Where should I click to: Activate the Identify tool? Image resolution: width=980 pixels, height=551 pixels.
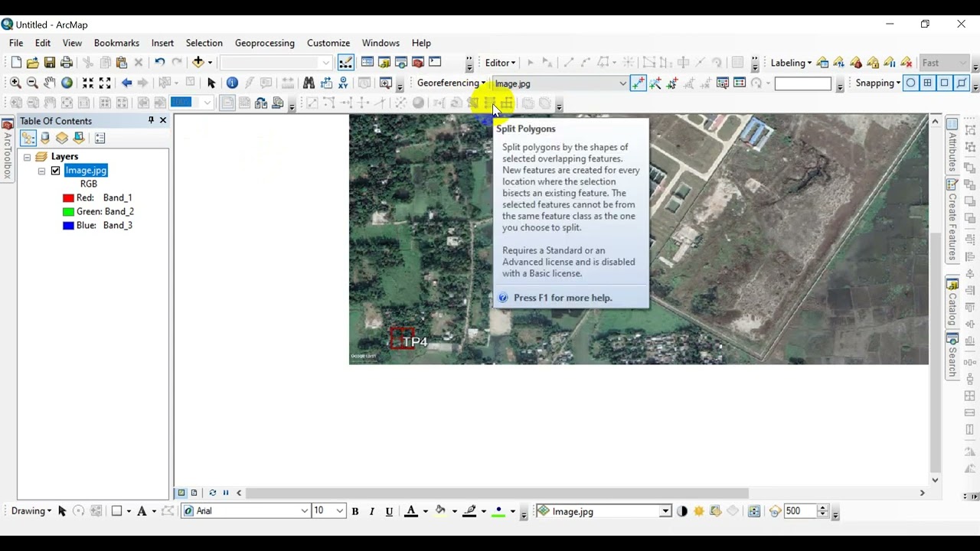click(x=232, y=83)
